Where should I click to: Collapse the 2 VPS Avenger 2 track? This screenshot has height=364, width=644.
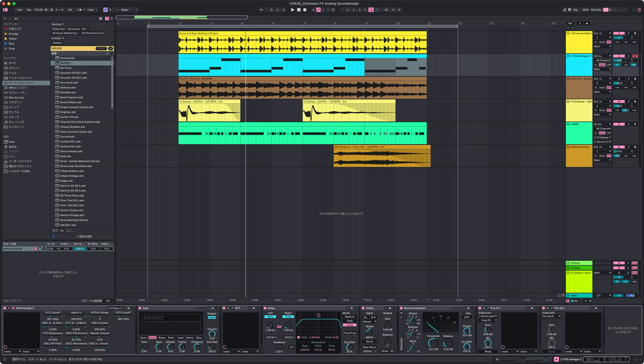click(568, 56)
